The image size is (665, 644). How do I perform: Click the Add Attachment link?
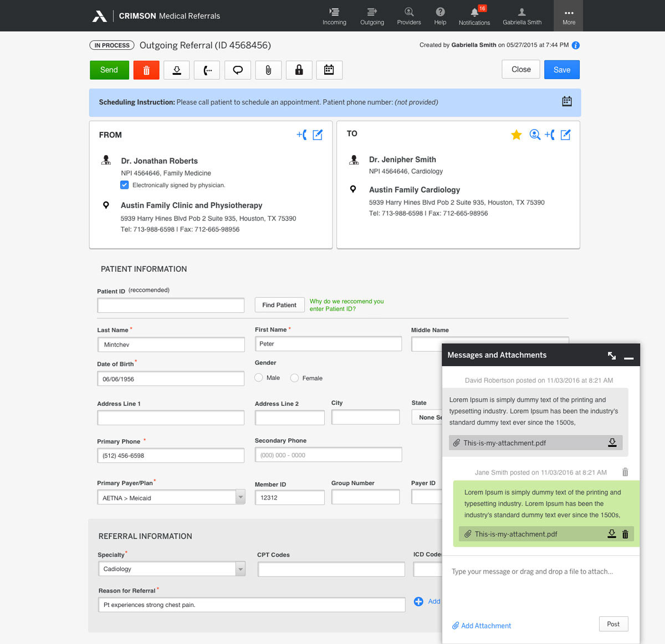481,626
